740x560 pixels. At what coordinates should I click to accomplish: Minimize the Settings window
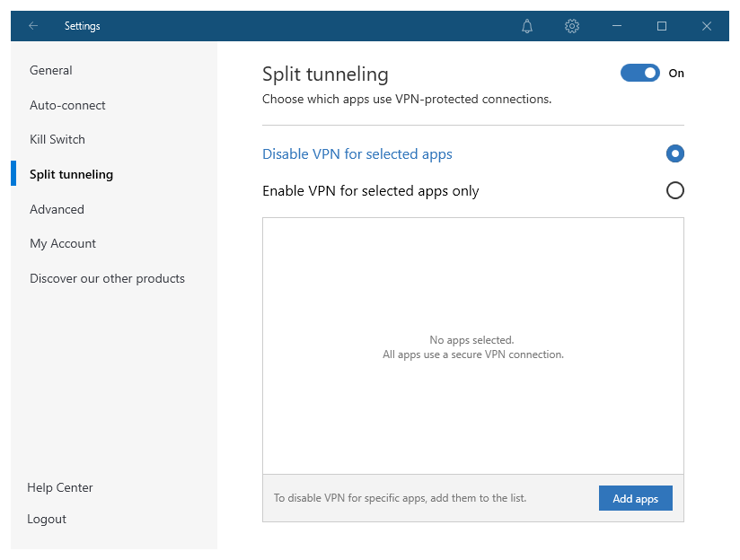617,26
